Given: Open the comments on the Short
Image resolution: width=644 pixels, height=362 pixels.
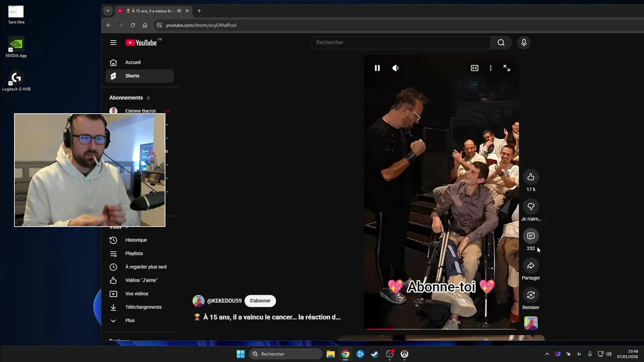Looking at the screenshot, I should point(531,236).
